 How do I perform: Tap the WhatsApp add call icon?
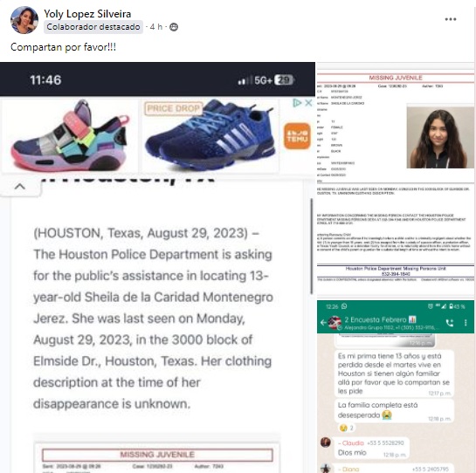click(x=450, y=323)
